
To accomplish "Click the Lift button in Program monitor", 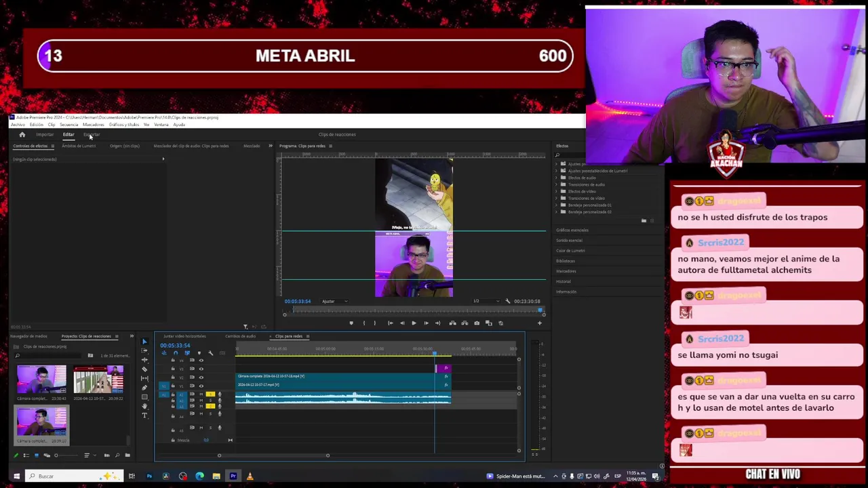I will 453,323.
